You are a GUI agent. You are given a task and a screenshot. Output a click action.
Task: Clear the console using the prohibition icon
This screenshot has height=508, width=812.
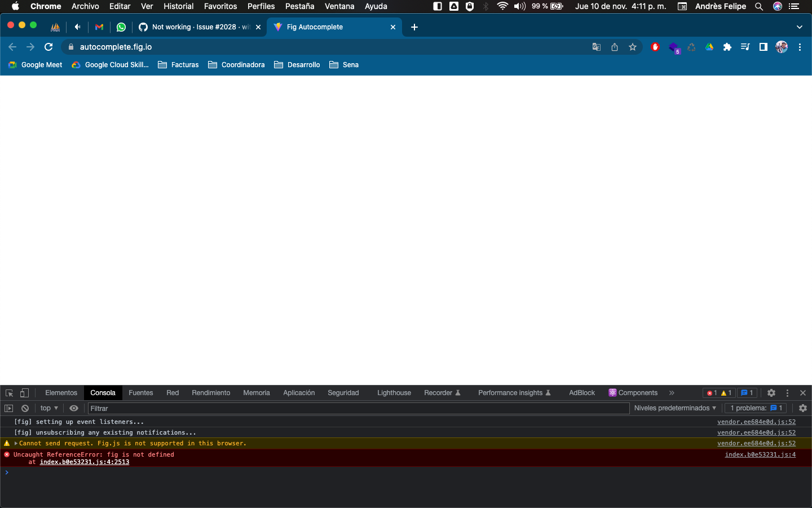point(24,408)
